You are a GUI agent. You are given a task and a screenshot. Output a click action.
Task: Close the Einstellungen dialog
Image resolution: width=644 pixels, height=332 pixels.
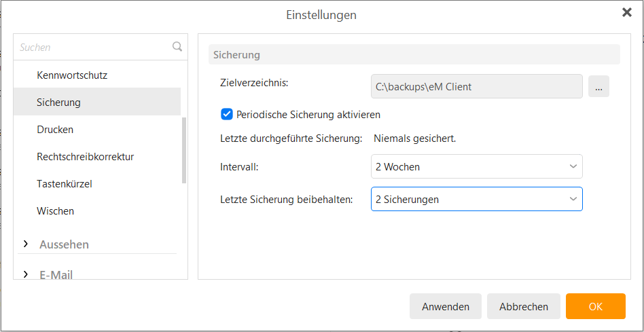627,13
